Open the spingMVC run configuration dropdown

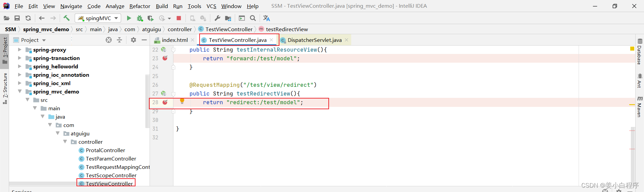click(98, 18)
